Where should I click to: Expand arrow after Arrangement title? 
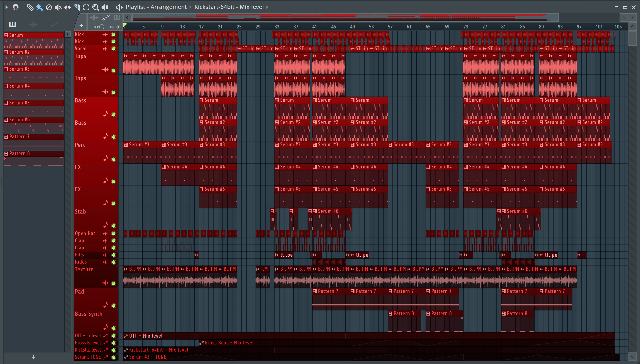tap(190, 7)
